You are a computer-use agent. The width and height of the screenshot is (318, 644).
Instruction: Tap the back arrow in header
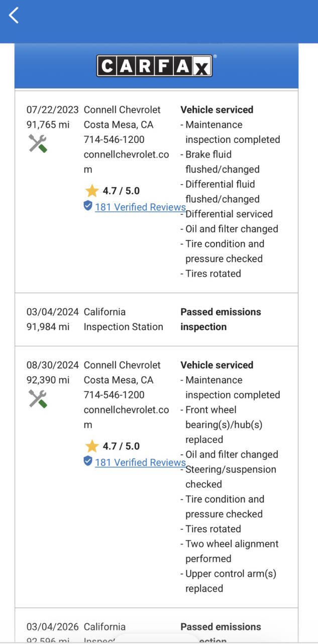pyautogui.click(x=14, y=15)
